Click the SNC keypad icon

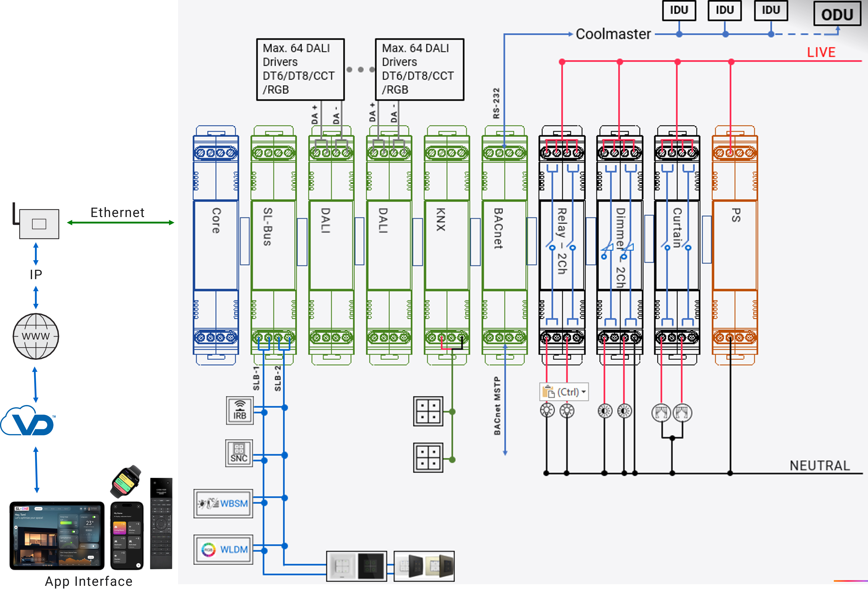click(x=239, y=453)
